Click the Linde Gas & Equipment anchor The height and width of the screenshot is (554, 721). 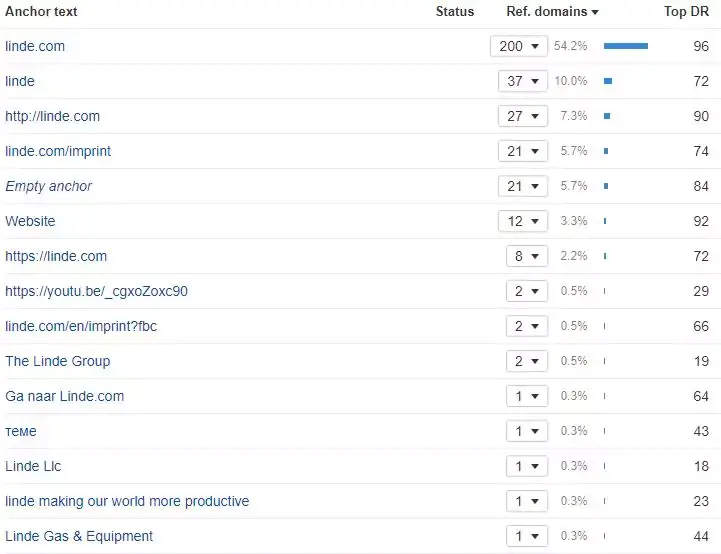(79, 536)
